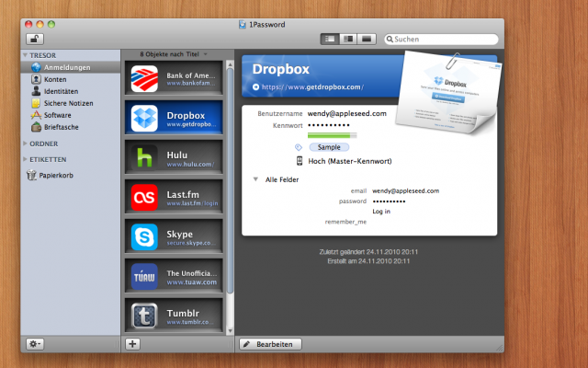Click the password field dots in Alle Felder
This screenshot has width=588, height=368.
tap(389, 201)
